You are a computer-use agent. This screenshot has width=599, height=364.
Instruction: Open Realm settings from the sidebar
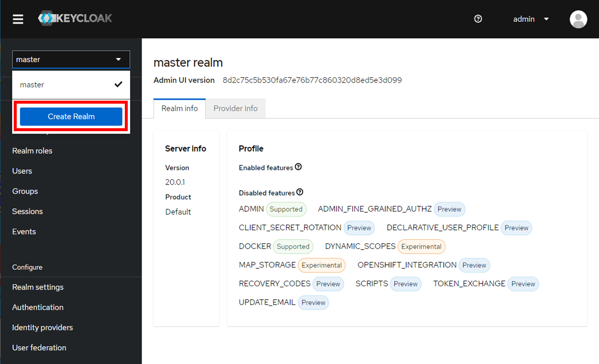pos(38,287)
